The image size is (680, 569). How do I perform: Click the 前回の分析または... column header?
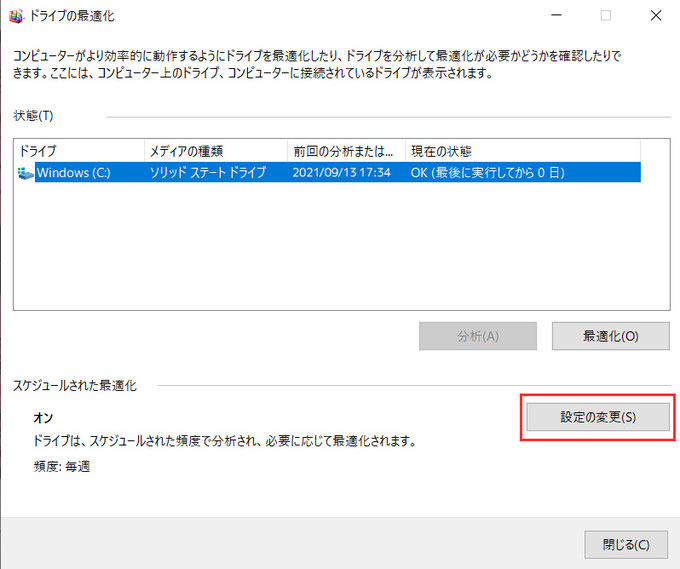pyautogui.click(x=347, y=151)
